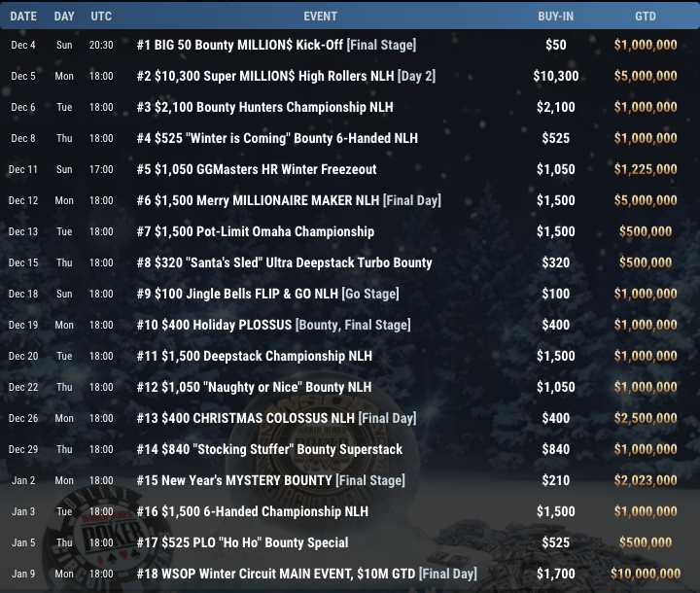Click the Dec 4 date cell

coord(23,45)
